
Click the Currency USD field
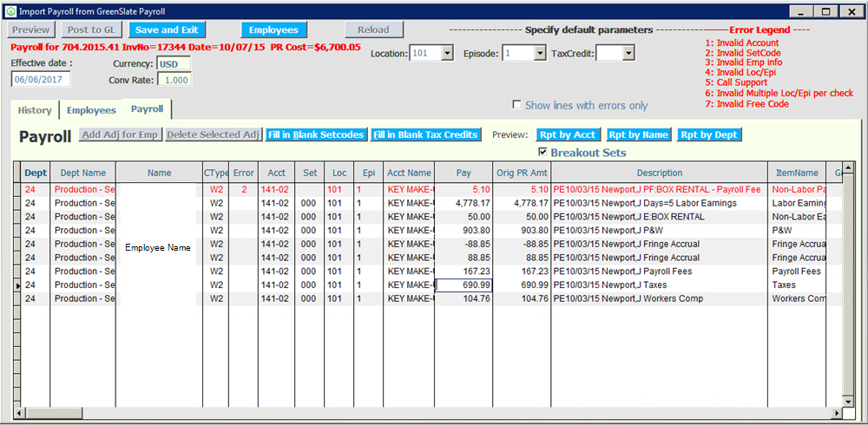[174, 63]
